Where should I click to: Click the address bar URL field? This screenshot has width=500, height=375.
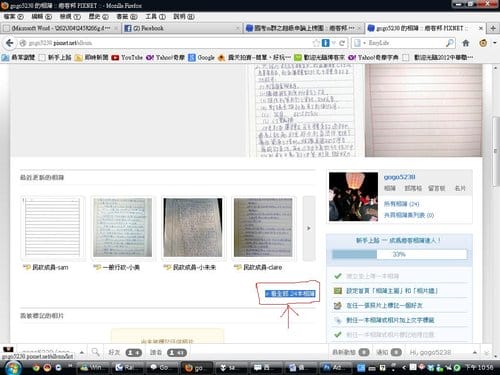[x=167, y=43]
